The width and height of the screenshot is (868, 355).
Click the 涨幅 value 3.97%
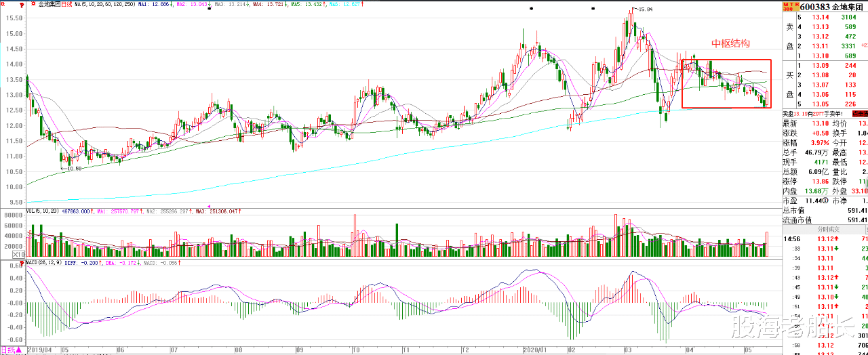pos(818,143)
